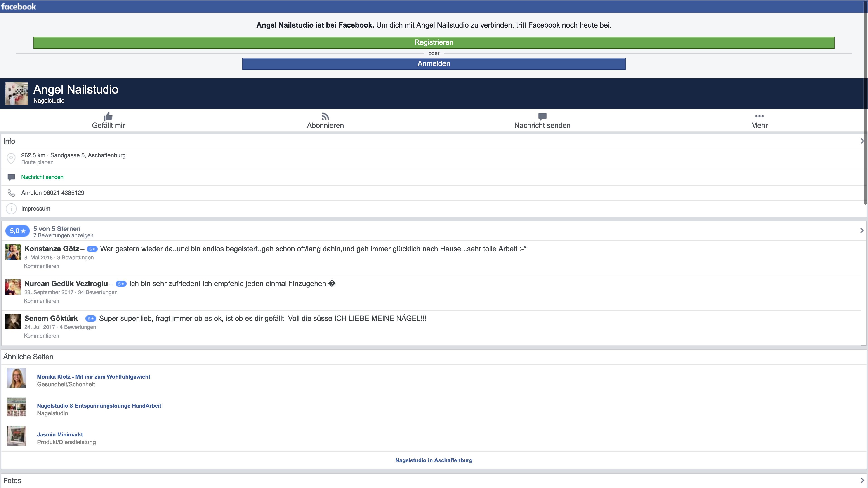Viewport: 868px width, 488px height.
Task: Click the Abonnieren feed icon
Action: 325,116
